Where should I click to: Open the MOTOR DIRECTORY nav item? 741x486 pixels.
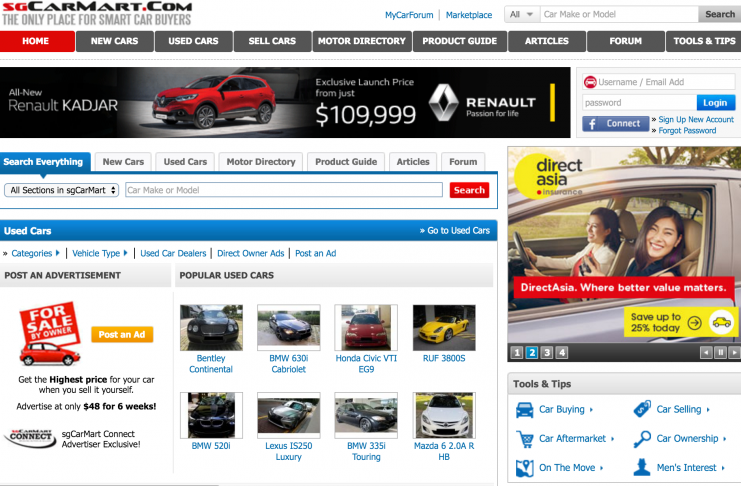(362, 41)
